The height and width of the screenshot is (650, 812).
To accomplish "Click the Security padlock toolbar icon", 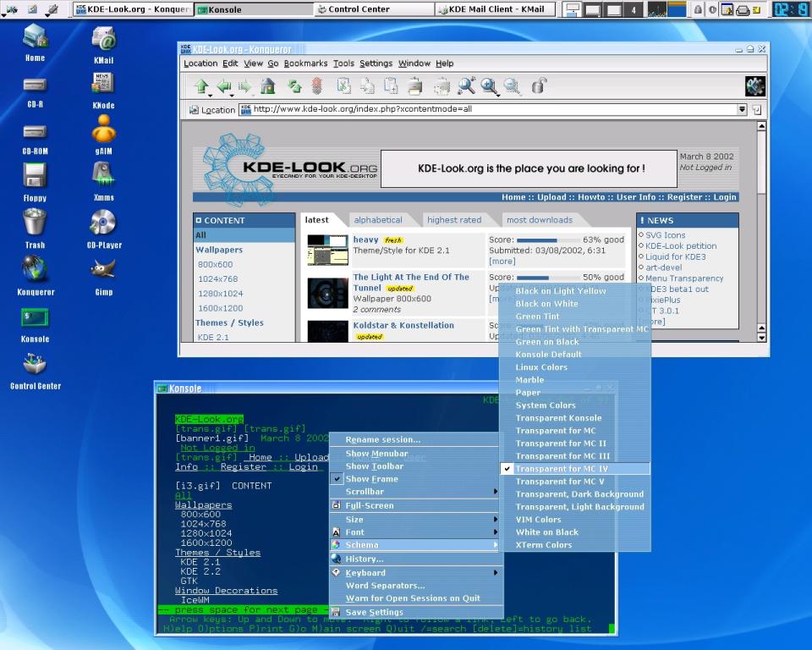I will coord(539,86).
